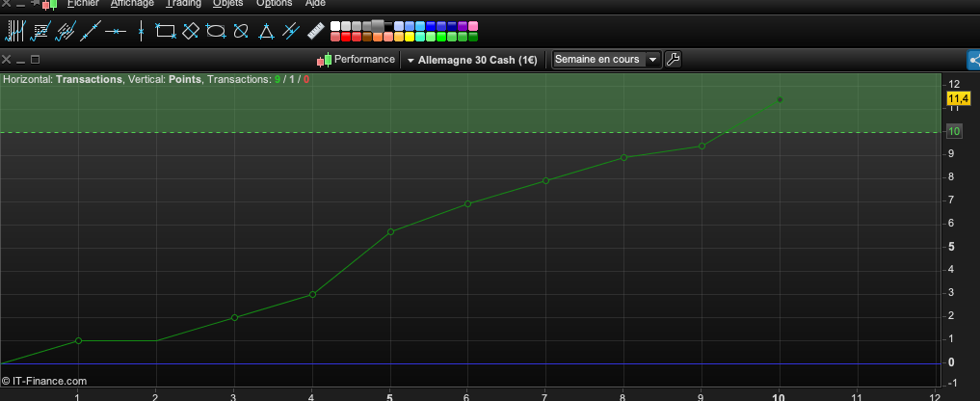Open the Objets menu
Viewport: 980px width, 401px height.
(228, 3)
